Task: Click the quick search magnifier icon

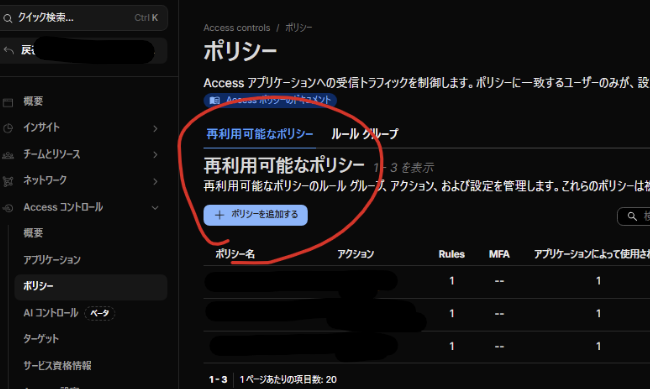Action: pos(7,18)
